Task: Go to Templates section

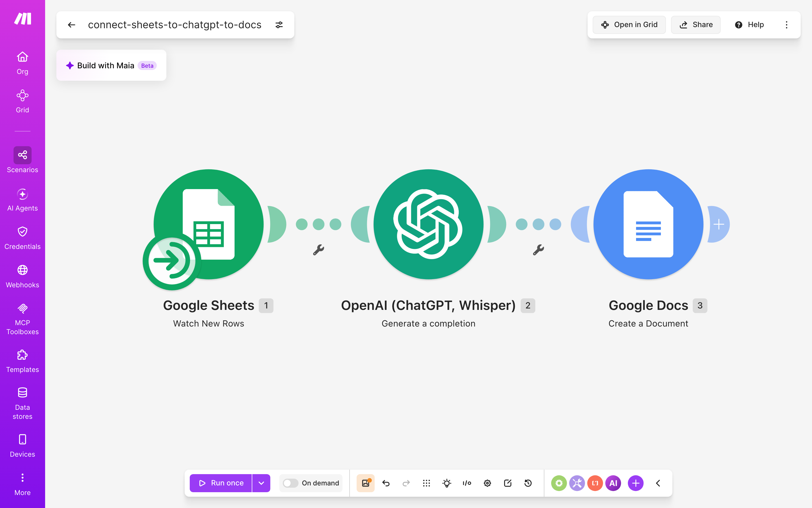Action: coord(23,361)
